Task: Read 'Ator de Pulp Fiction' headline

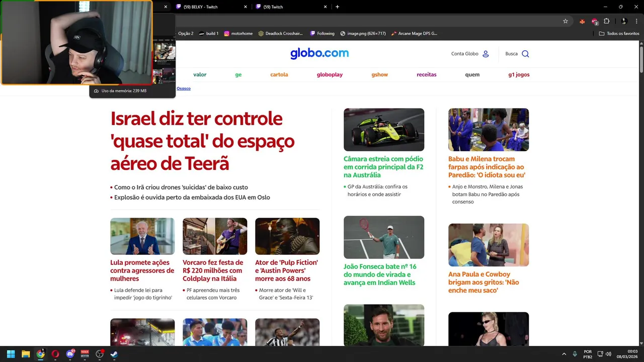Action: [x=286, y=270]
